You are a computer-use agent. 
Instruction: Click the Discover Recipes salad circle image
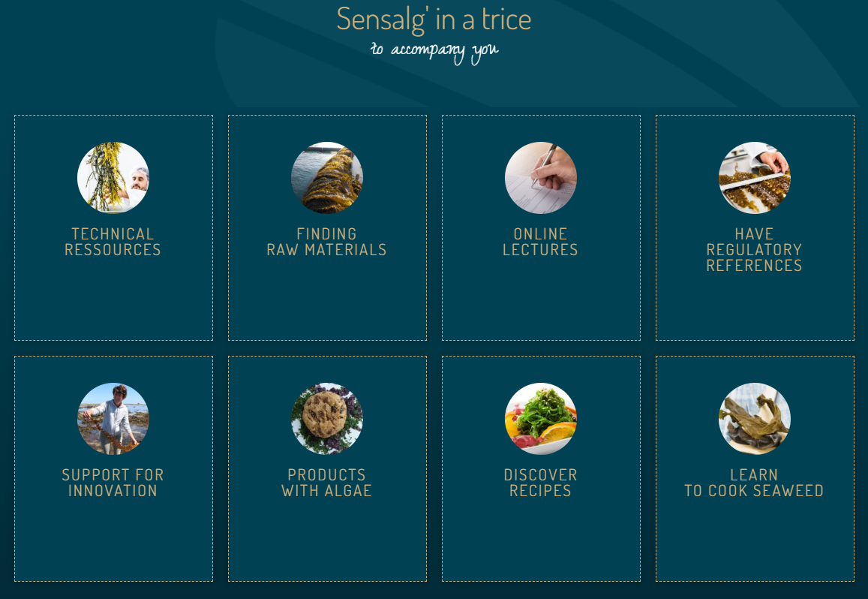tap(540, 419)
